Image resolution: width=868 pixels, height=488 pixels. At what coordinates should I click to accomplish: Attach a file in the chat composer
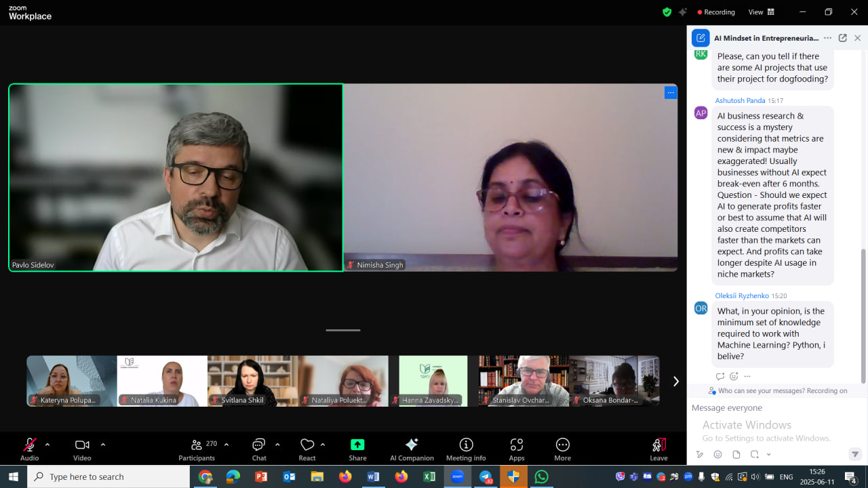[736, 454]
